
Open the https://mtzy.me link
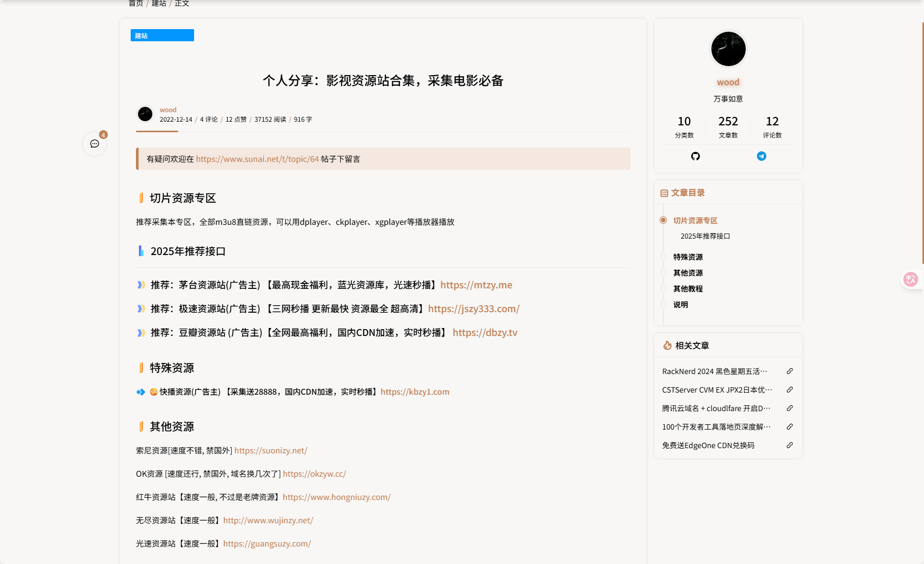[x=476, y=285]
